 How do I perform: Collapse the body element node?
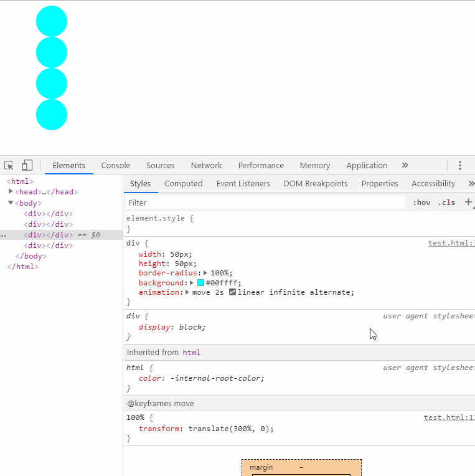(x=11, y=202)
